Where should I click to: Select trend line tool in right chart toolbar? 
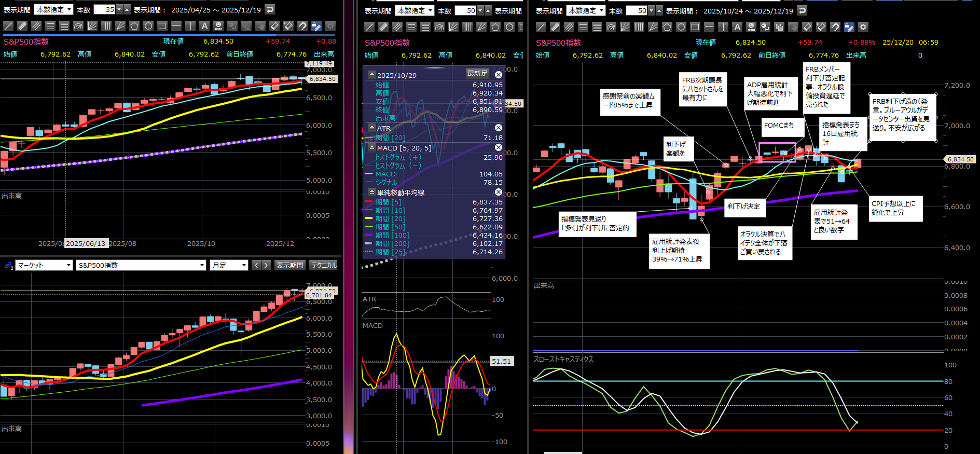pos(541,27)
